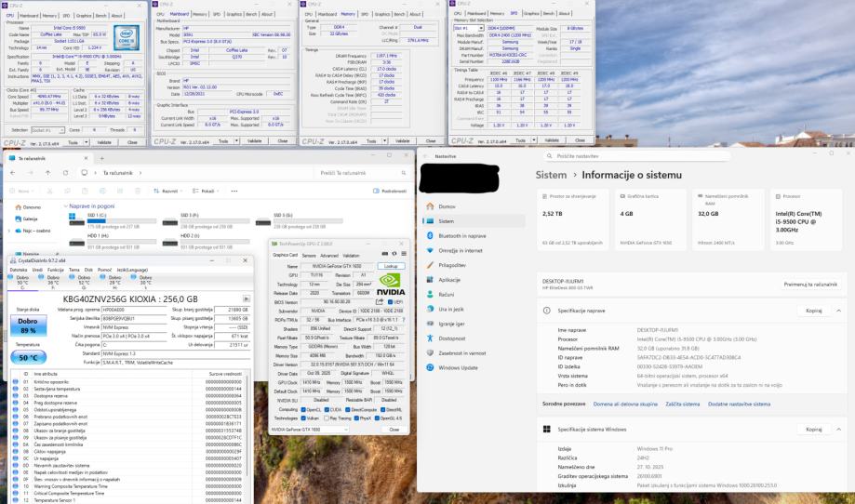
Task: Toggle the Ray Tracing checkbox in GPU-Z
Action: [x=325, y=418]
